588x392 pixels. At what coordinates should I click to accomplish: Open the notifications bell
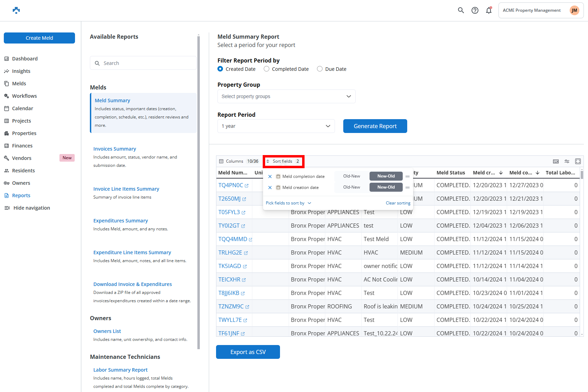tap(488, 10)
